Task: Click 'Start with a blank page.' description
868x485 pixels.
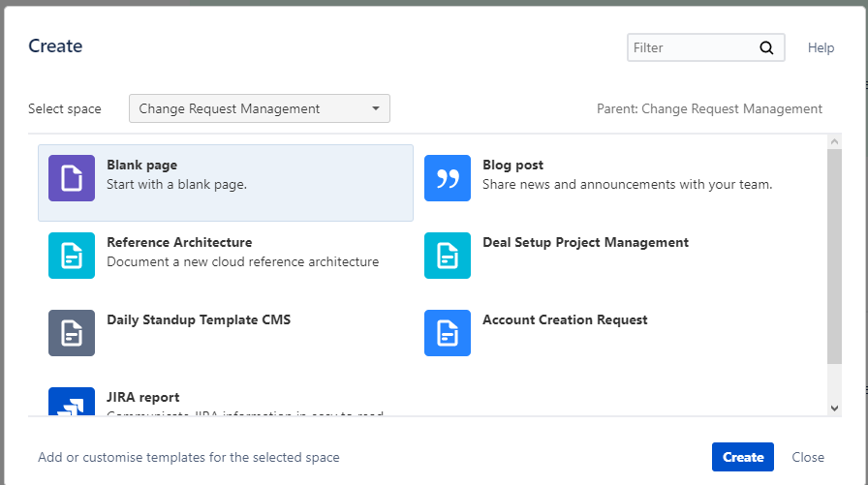Action: pos(176,184)
